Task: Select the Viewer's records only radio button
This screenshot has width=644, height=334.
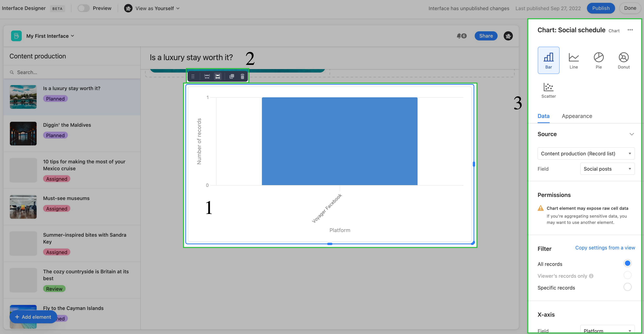Action: pyautogui.click(x=627, y=275)
